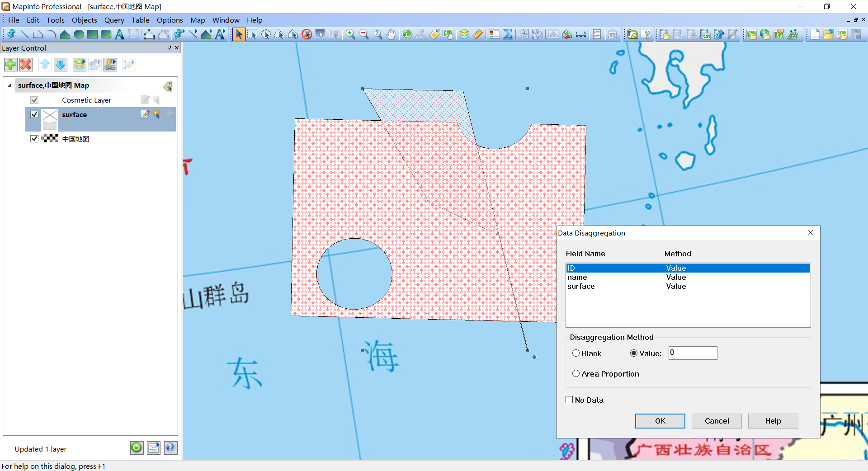Screen dimensions: 868x471
Task: Select the Cosmetic Layer row
Action: 100,100
